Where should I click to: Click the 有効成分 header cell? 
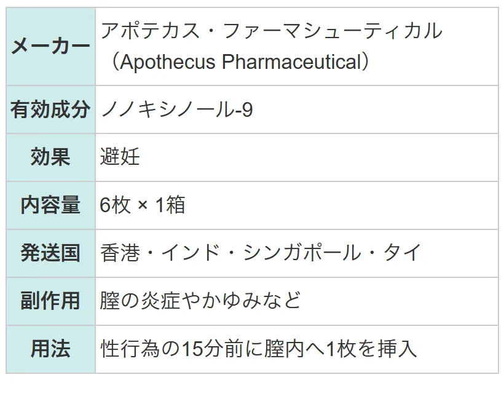[x=51, y=109]
